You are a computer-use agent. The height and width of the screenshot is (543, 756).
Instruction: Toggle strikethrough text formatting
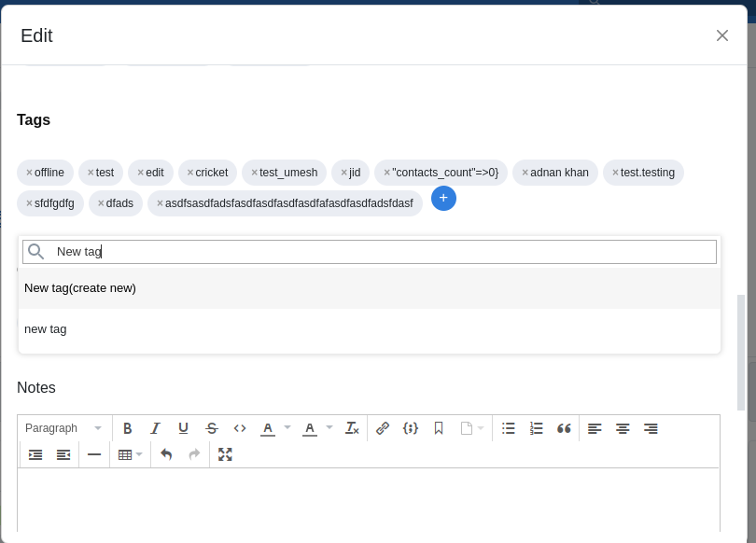tap(212, 428)
